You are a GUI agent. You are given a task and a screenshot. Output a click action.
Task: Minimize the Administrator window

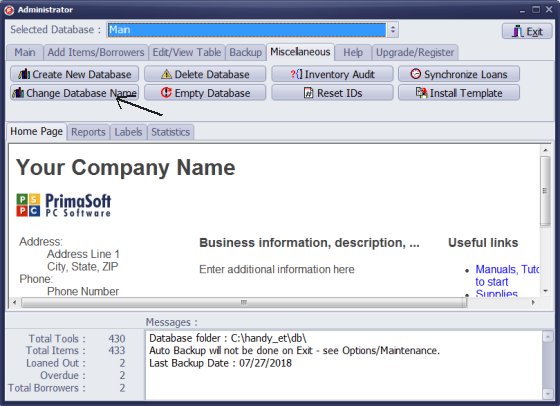click(x=522, y=10)
